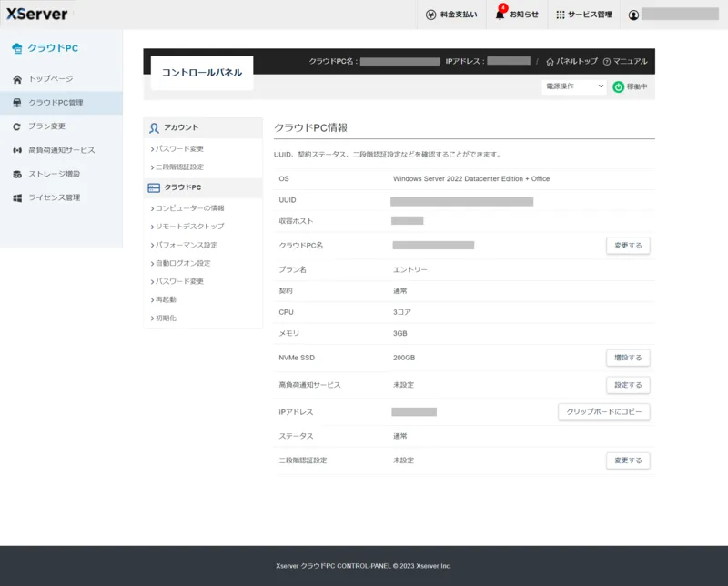This screenshot has width=728, height=586.
Task: Open account パスワード変更 link
Action: click(177, 148)
